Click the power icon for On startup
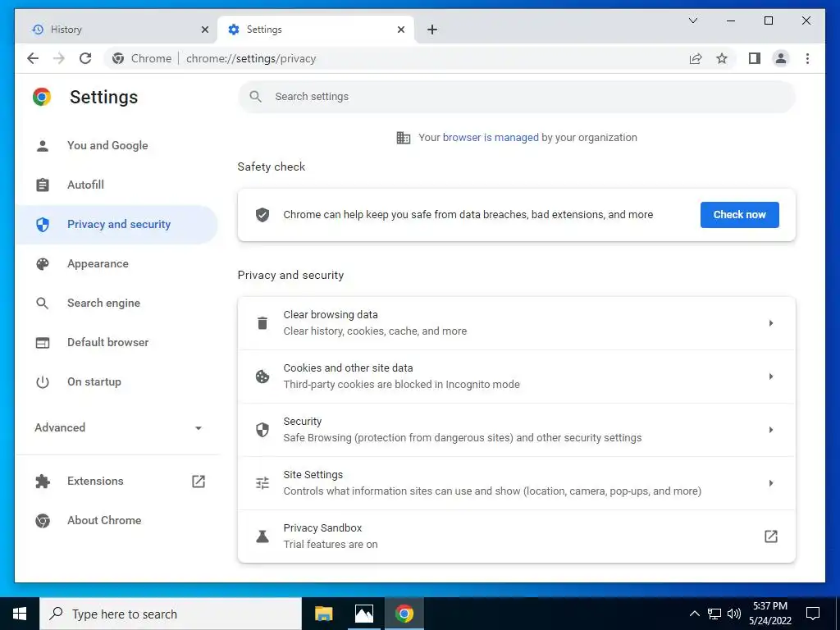Image resolution: width=840 pixels, height=630 pixels. pyautogui.click(x=43, y=382)
